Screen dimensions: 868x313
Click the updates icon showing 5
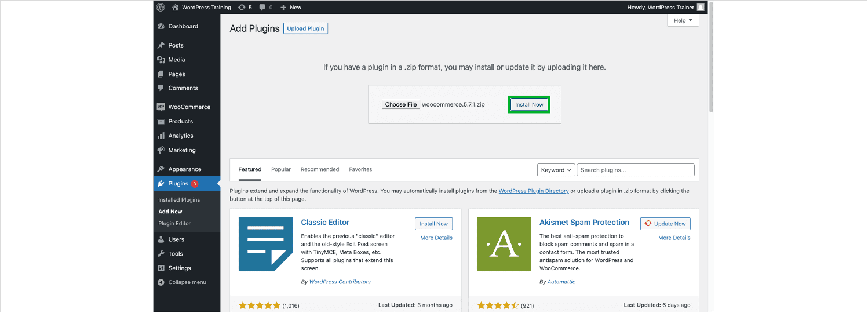[241, 8]
